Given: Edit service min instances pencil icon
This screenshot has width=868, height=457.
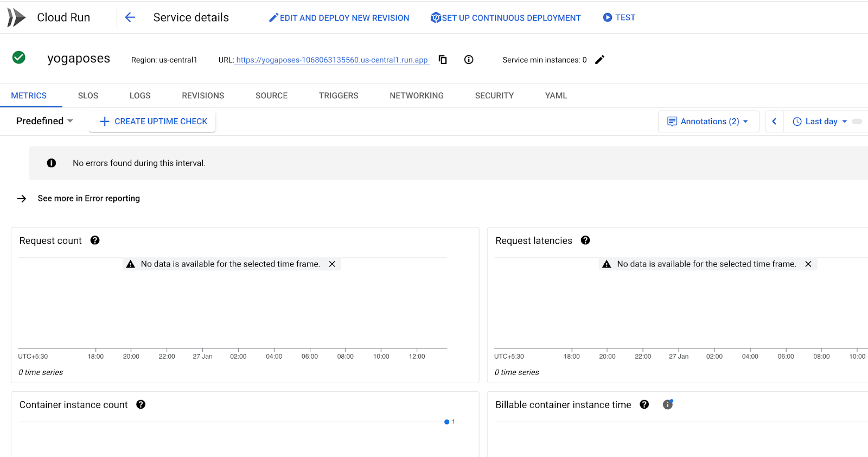Looking at the screenshot, I should pyautogui.click(x=599, y=60).
